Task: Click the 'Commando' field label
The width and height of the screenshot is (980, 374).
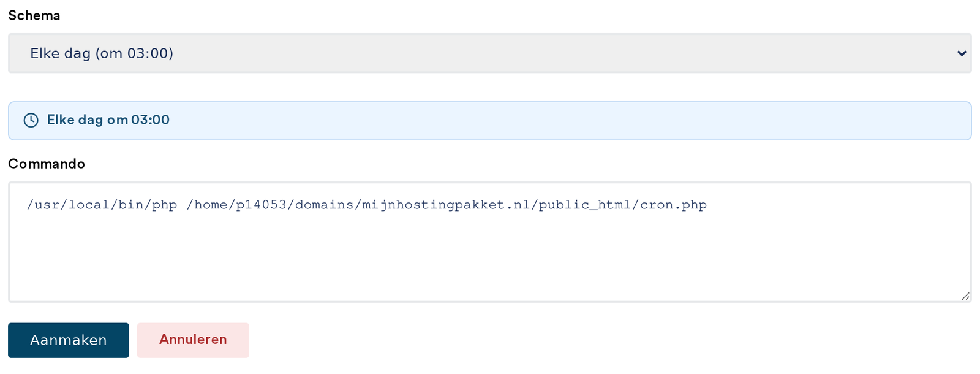Action: click(47, 164)
